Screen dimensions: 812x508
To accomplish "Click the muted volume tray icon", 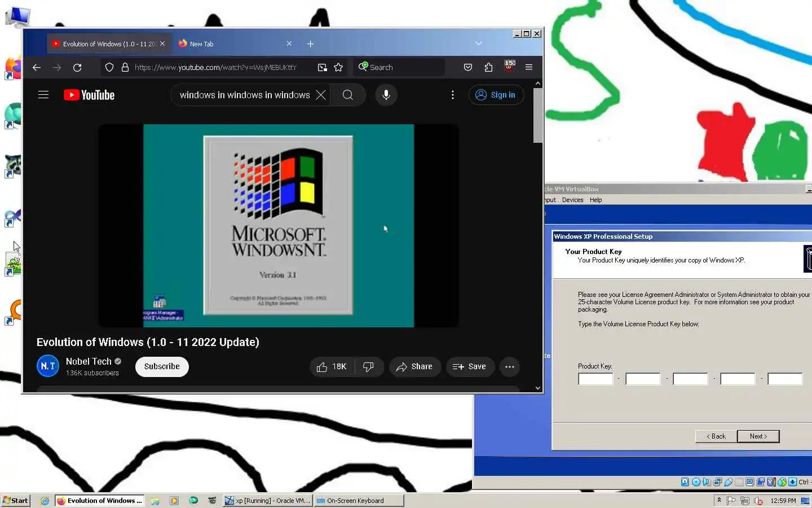I will 758,501.
